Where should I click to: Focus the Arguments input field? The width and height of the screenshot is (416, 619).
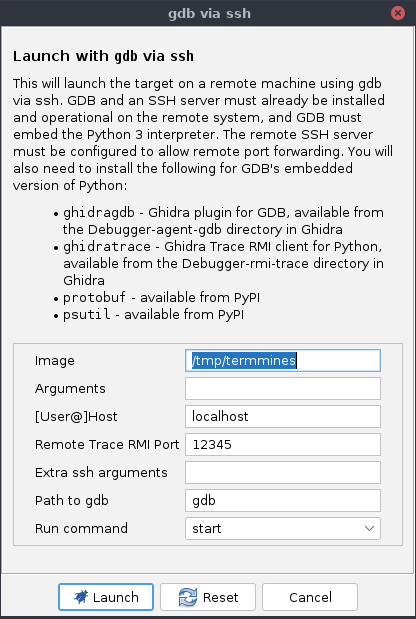pos(283,388)
